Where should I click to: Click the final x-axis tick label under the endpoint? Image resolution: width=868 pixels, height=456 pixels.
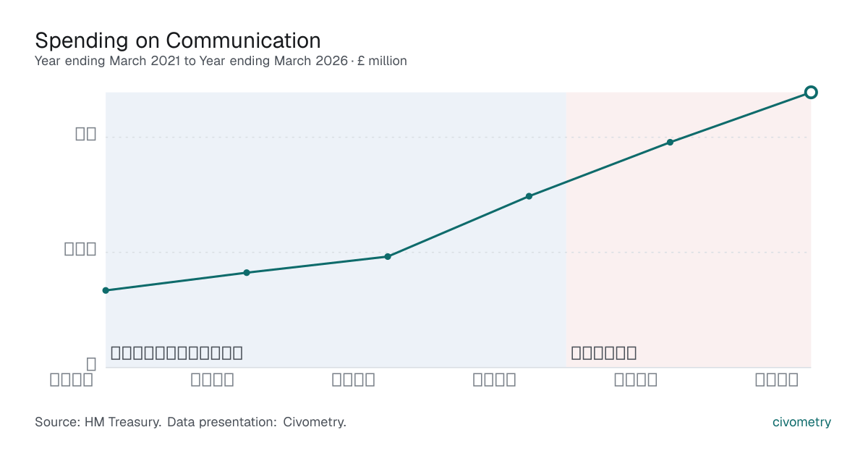[x=777, y=379]
